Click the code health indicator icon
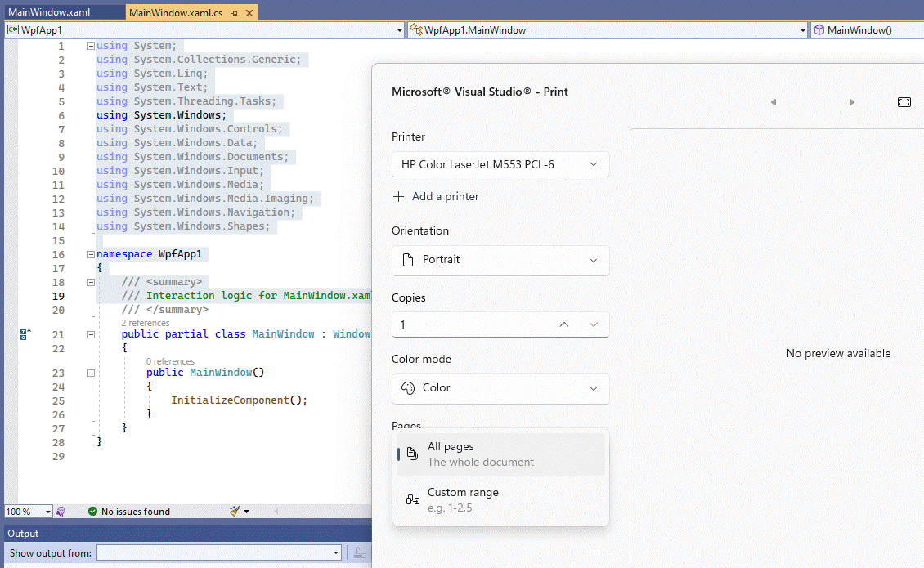 pyautogui.click(x=61, y=512)
